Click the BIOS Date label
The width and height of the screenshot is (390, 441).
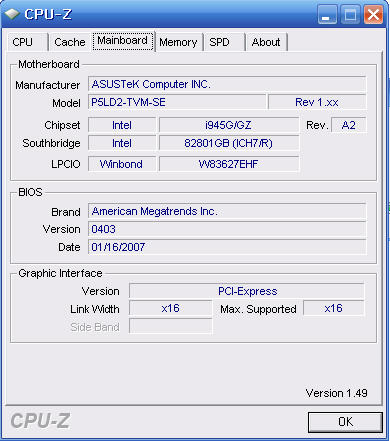69,247
